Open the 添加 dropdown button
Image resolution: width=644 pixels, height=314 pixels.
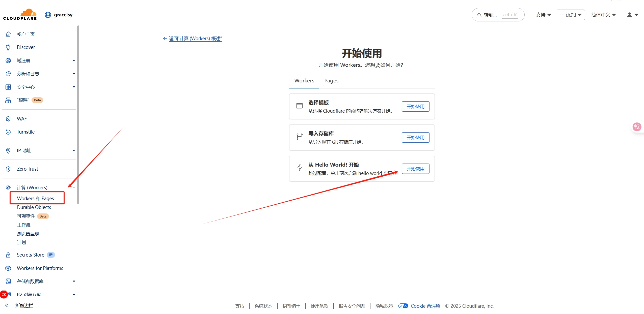[x=571, y=15]
